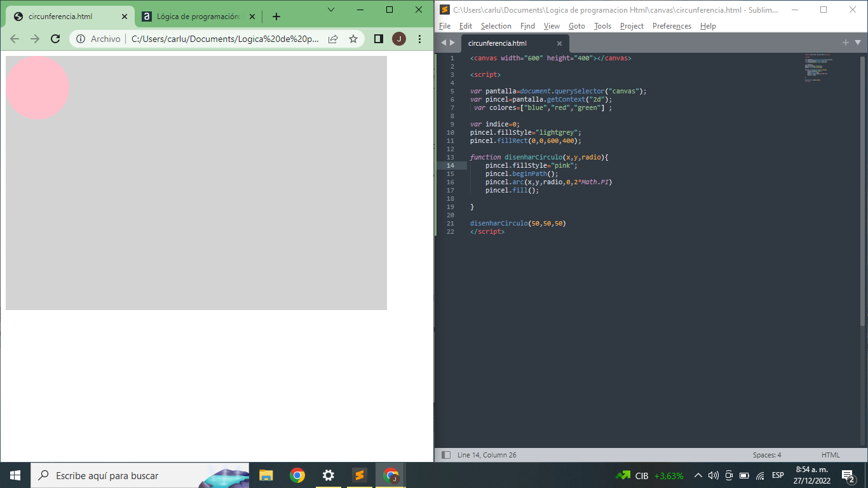
Task: Open a new Chrome tab with plus
Action: click(x=276, y=17)
